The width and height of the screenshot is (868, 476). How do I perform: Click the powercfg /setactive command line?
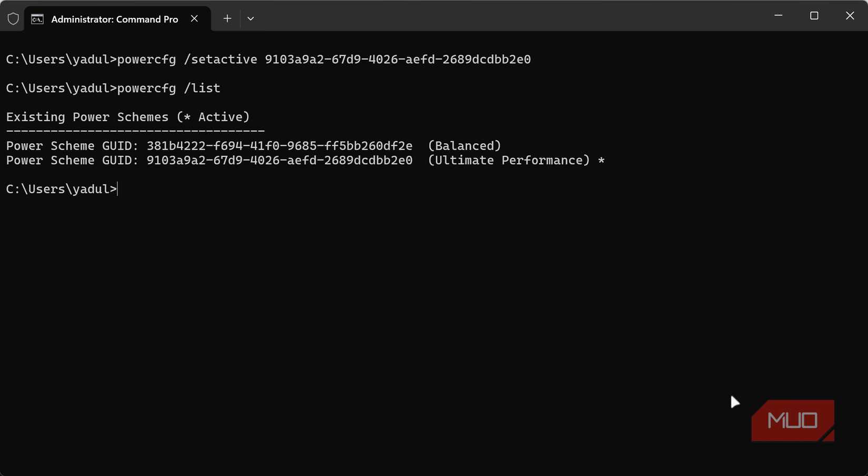coord(268,59)
